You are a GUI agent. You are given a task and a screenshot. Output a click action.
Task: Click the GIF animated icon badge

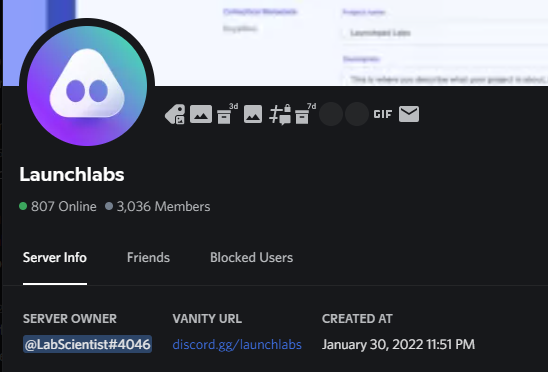click(383, 114)
